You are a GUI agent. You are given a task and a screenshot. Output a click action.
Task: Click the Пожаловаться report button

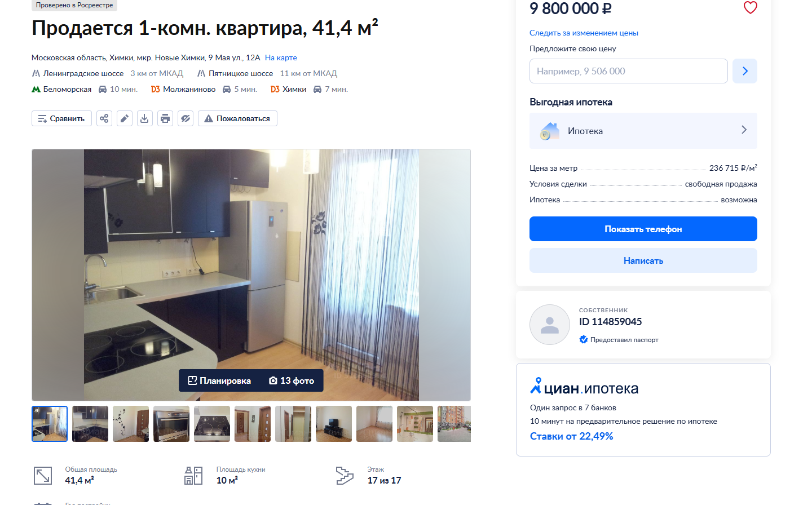tap(237, 118)
